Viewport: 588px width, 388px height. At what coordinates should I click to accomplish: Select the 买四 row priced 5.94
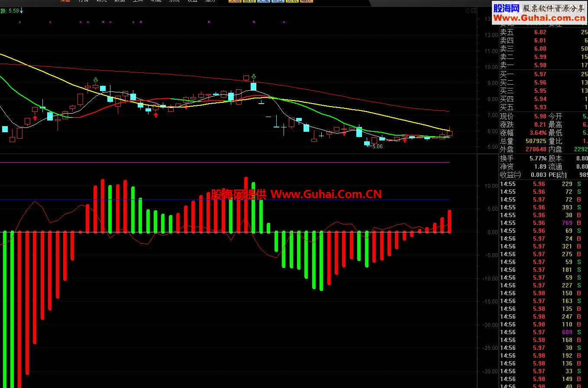544,99
